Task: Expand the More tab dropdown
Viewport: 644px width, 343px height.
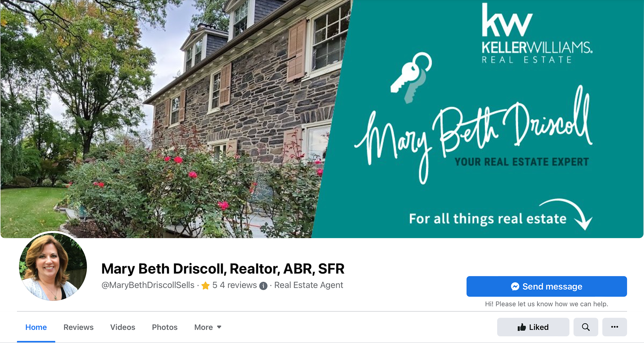Action: tap(208, 327)
